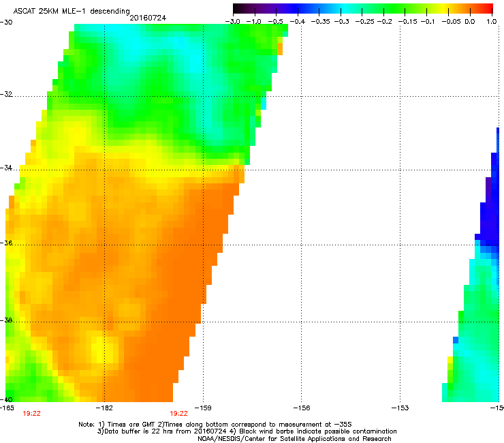
Task: Click the colorbar label "-0.5"
Action: coord(275,22)
